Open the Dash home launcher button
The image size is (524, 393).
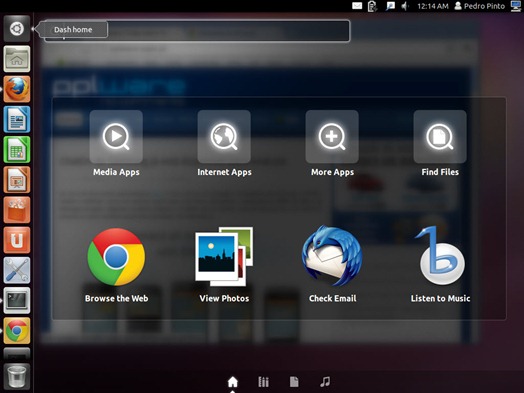[17, 29]
